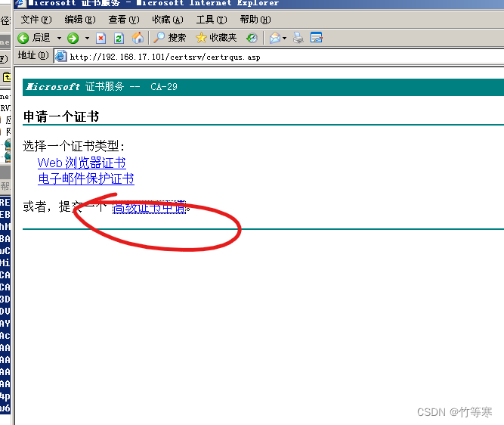Open the 工具(T) menu

[212, 20]
